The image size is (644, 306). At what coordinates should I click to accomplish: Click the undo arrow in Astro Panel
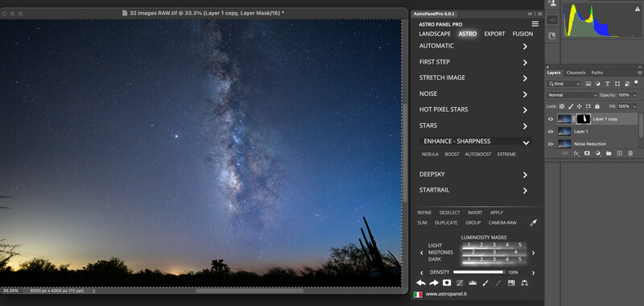[x=421, y=283]
